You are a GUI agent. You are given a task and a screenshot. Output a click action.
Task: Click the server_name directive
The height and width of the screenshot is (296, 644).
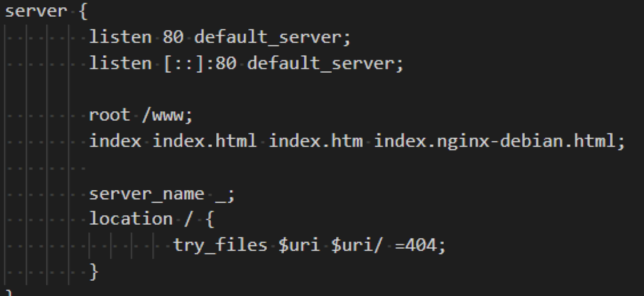tap(147, 194)
